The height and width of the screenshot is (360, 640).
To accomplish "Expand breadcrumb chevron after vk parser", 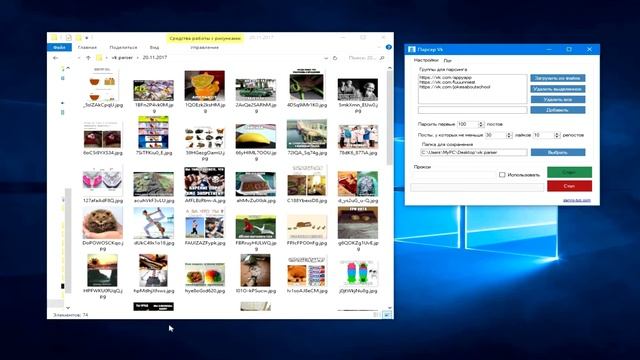I will tap(138, 58).
